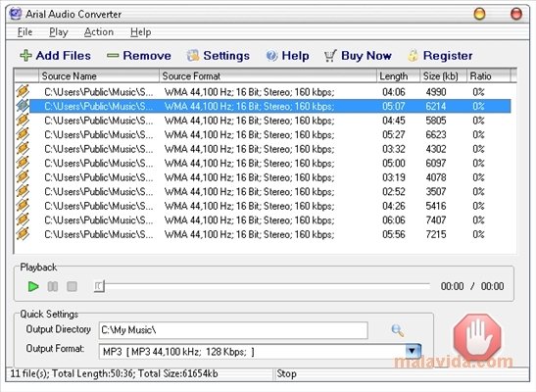Click size value 4078
The width and height of the screenshot is (536, 392).
[436, 177]
